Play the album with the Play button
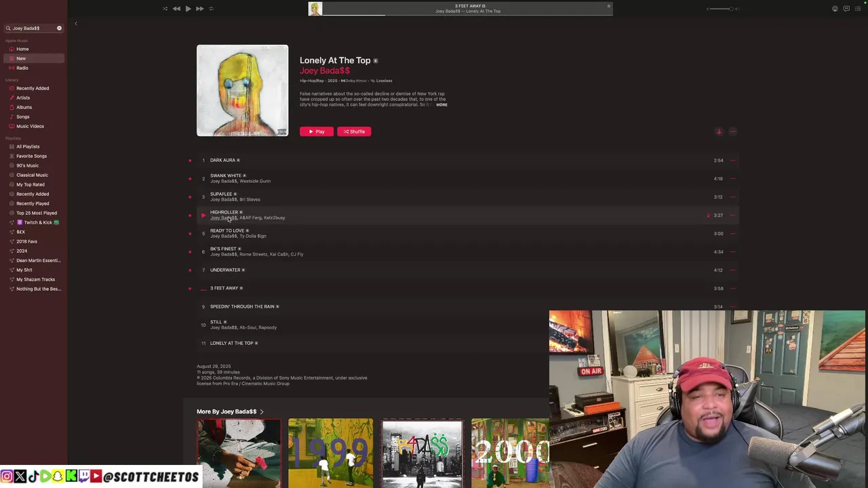 tap(317, 131)
